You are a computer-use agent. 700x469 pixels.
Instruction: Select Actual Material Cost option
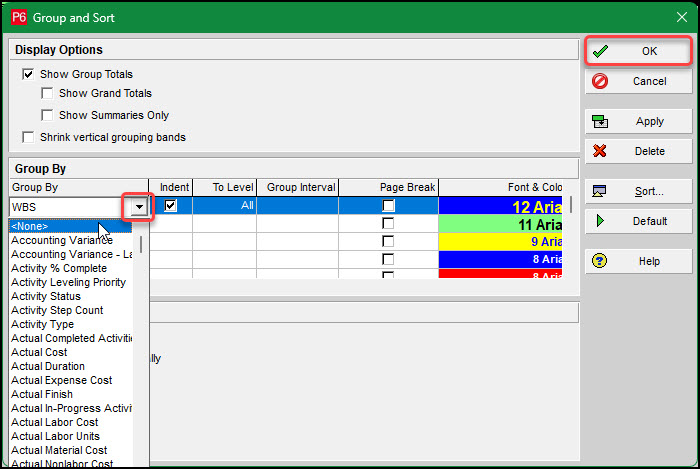point(71,450)
